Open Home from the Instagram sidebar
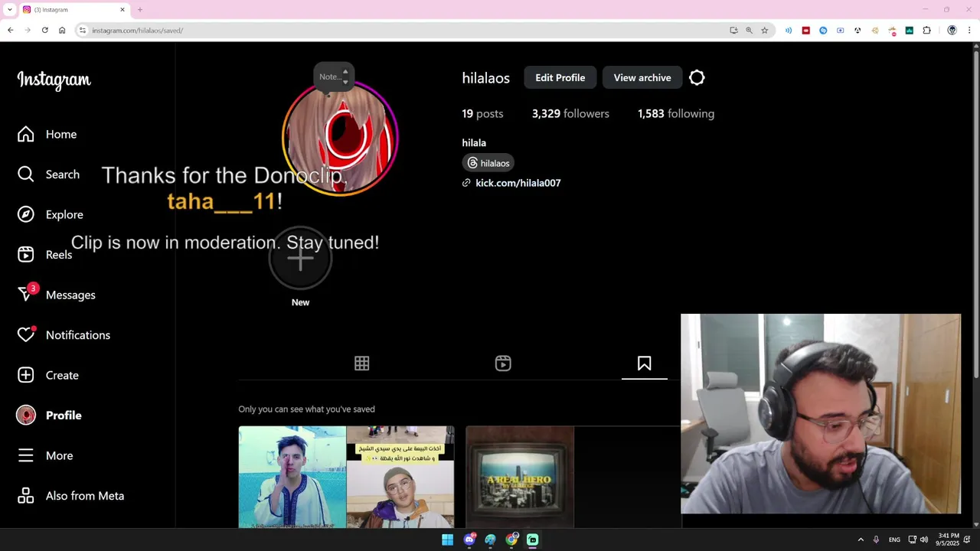980x551 pixels. [47, 134]
